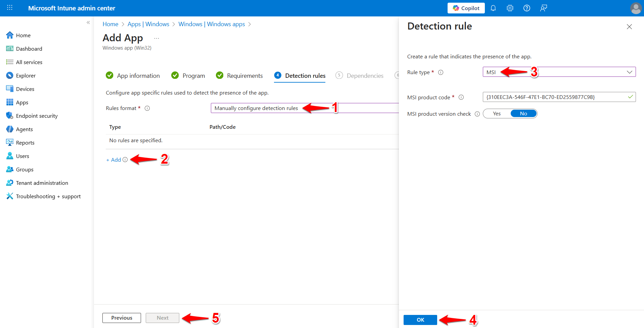
Task: Go to Requirements step tab
Action: click(x=239, y=75)
